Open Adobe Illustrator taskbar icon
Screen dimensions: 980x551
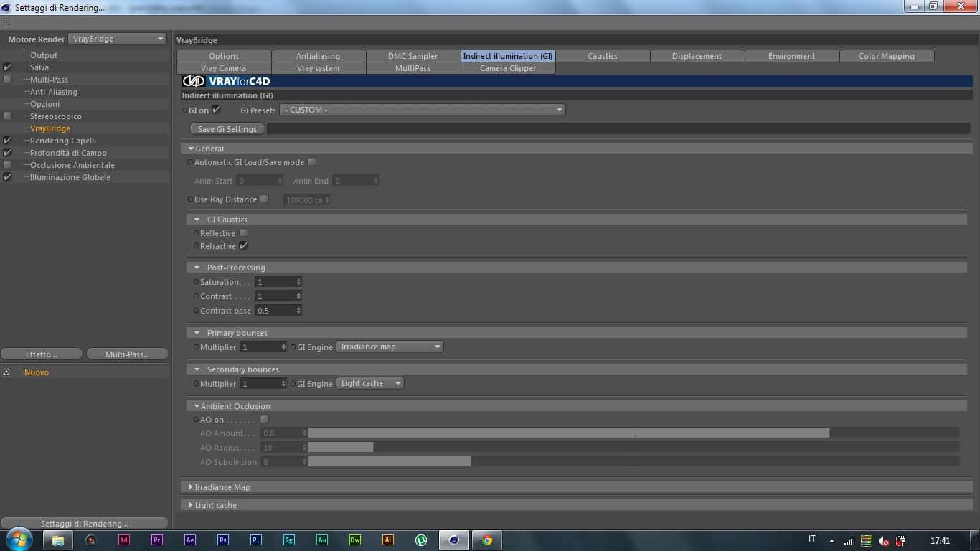click(x=388, y=540)
